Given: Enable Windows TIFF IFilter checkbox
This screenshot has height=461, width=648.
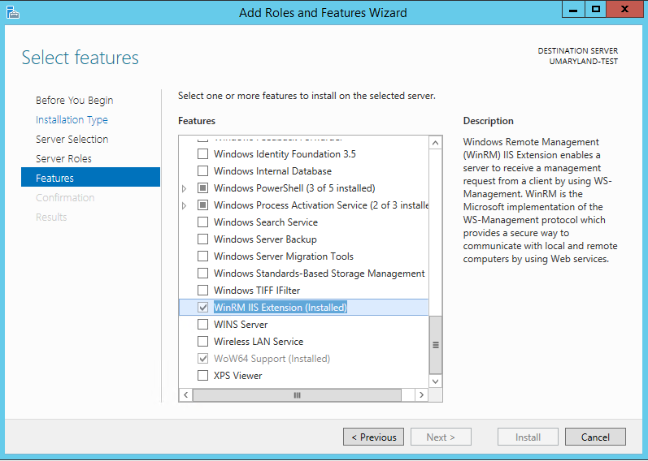Looking at the screenshot, I should coord(202,290).
